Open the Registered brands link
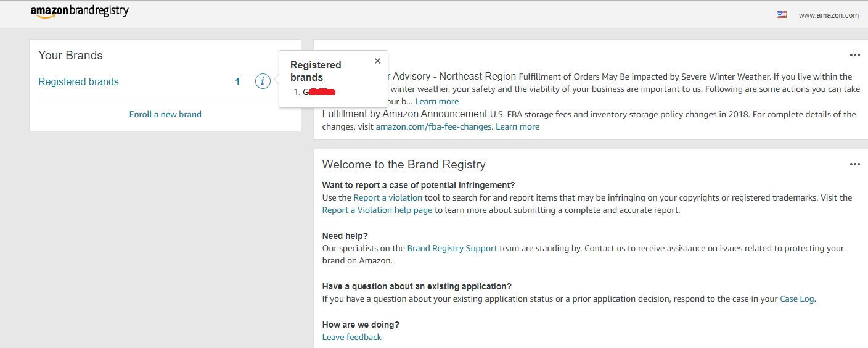Screen dimensions: 868x348 [78, 81]
